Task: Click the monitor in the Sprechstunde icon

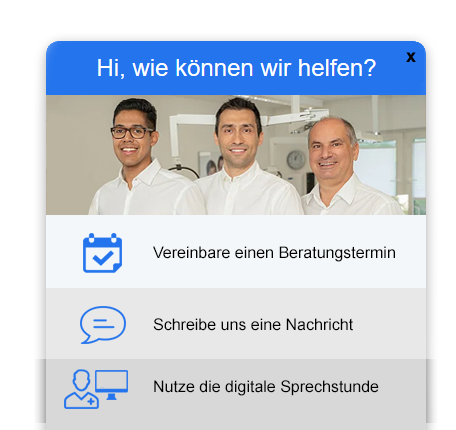Action: click(111, 385)
